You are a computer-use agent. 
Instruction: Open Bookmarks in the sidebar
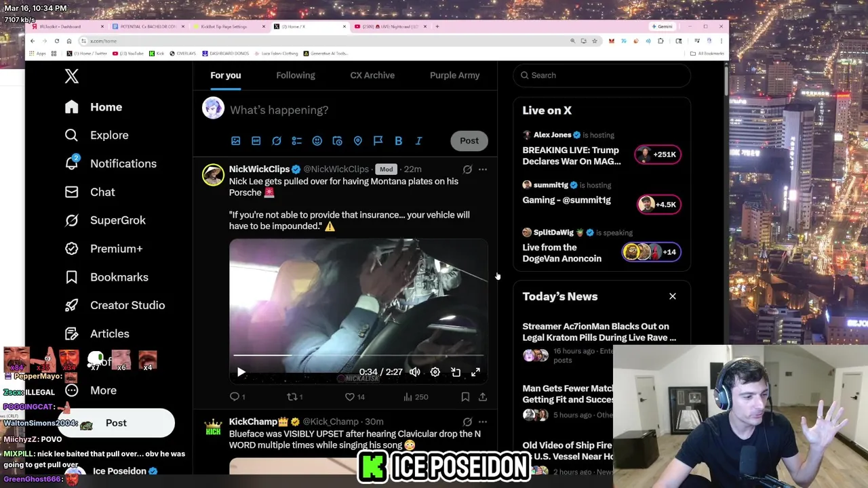106,277
